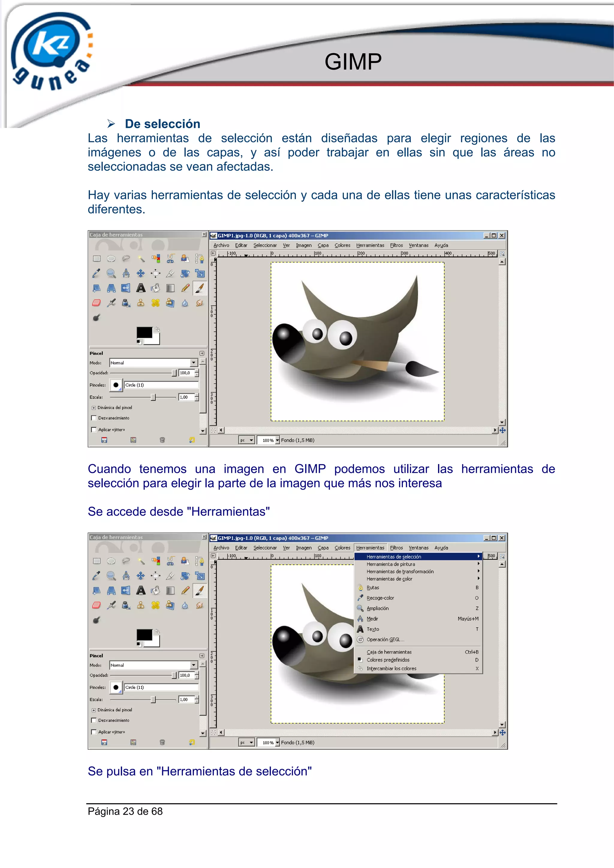
Task: Select the Bucket Fill tool in the lower toolbox
Action: pos(156,591)
